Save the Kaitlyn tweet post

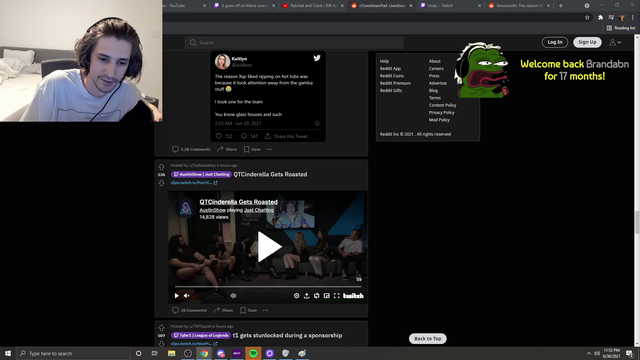click(252, 149)
